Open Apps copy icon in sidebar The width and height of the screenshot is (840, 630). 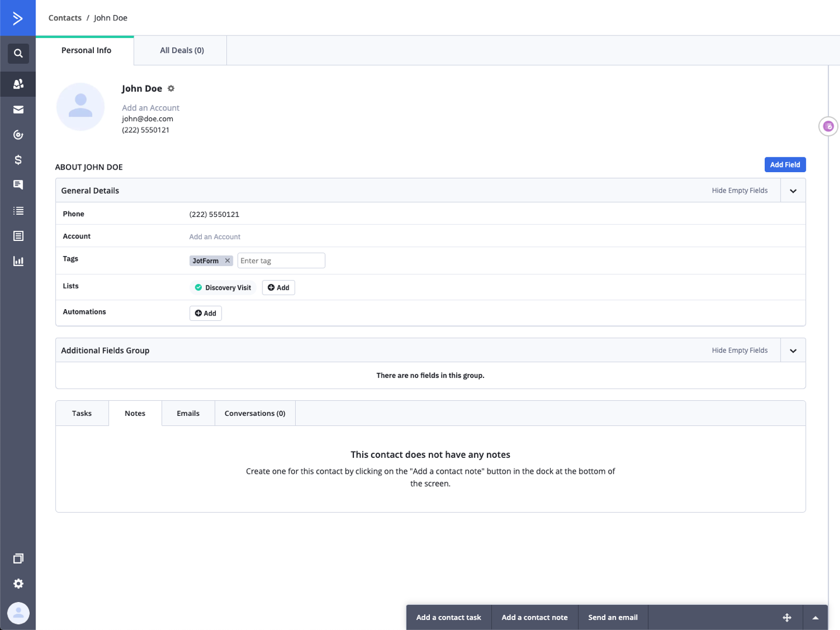pos(18,558)
